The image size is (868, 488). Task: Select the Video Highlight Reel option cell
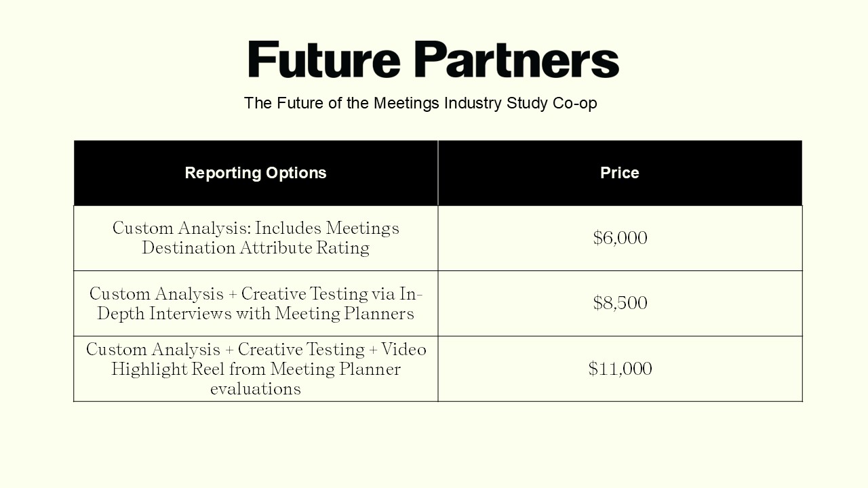[256, 369]
